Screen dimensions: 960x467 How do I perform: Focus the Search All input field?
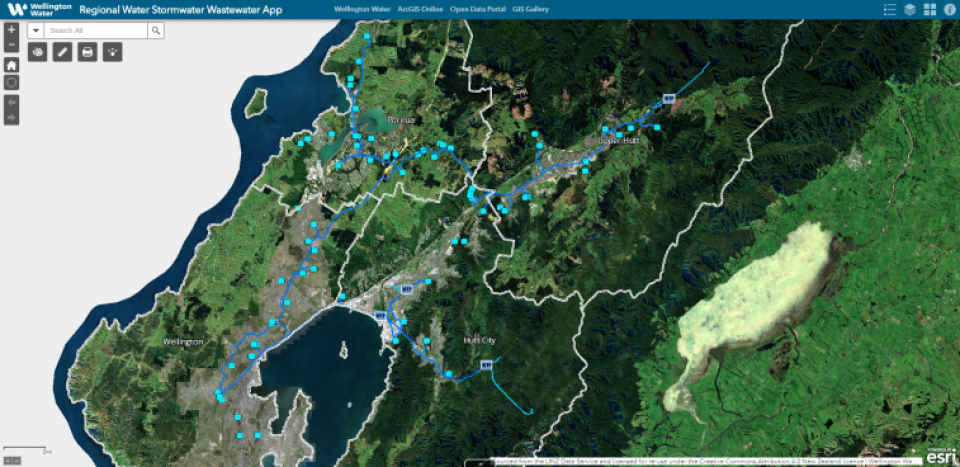click(x=96, y=31)
